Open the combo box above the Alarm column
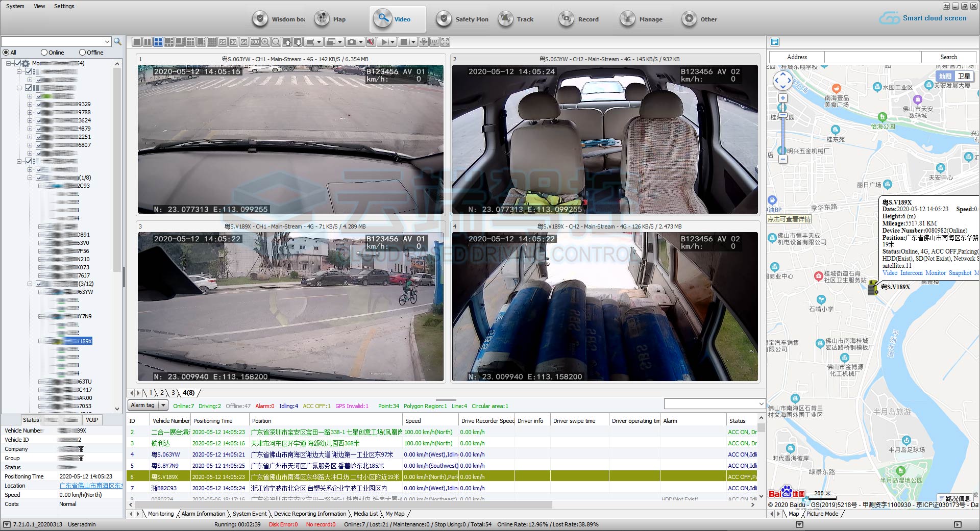The height and width of the screenshot is (531, 980). pyautogui.click(x=714, y=404)
